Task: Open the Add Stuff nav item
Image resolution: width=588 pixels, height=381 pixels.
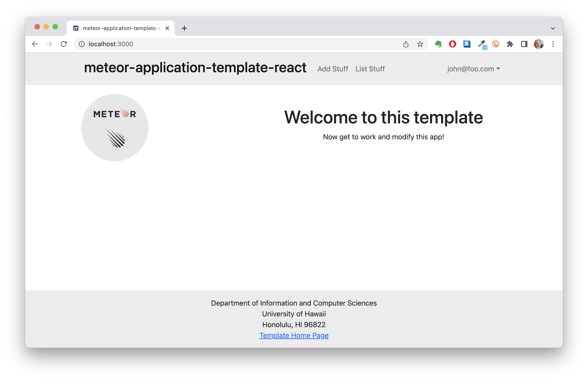Action: click(333, 69)
